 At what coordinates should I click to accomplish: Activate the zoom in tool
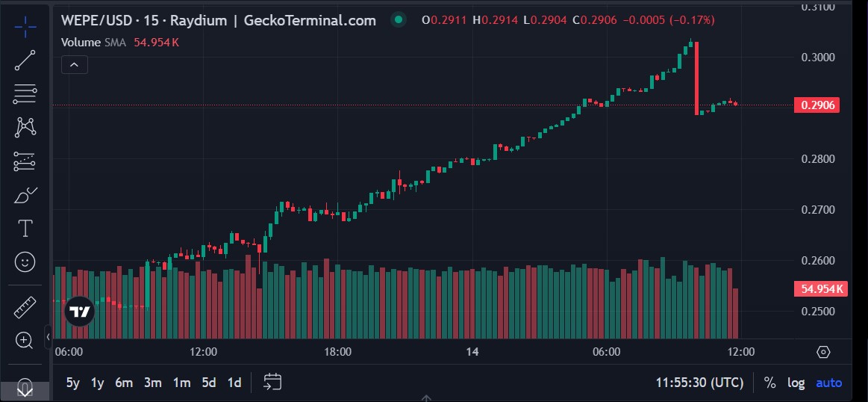(25, 340)
